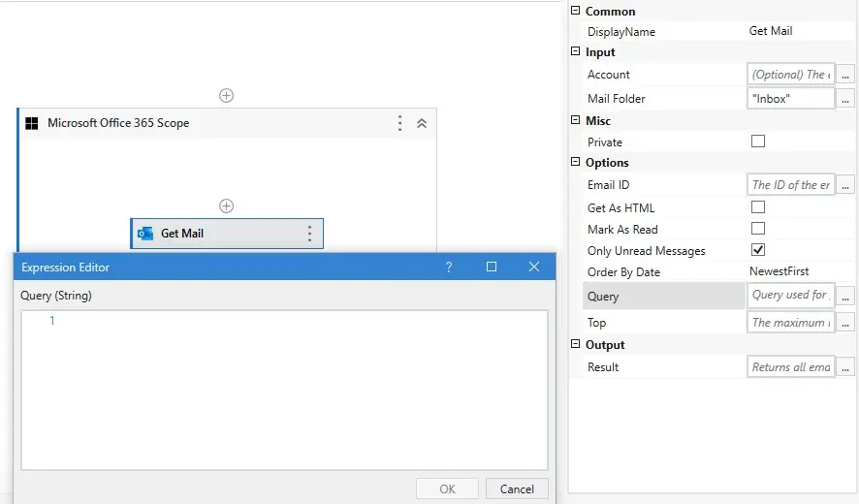Click the Result property label
Screen dimensions: 859x504
603,367
